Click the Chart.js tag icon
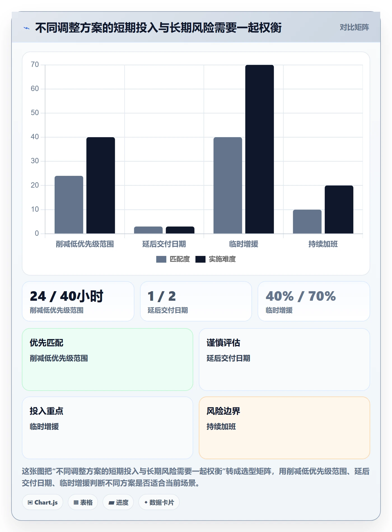 pyautogui.click(x=30, y=503)
